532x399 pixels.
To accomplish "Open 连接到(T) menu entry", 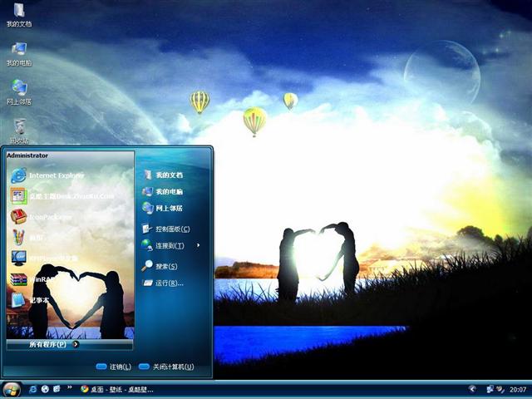I will (163, 245).
